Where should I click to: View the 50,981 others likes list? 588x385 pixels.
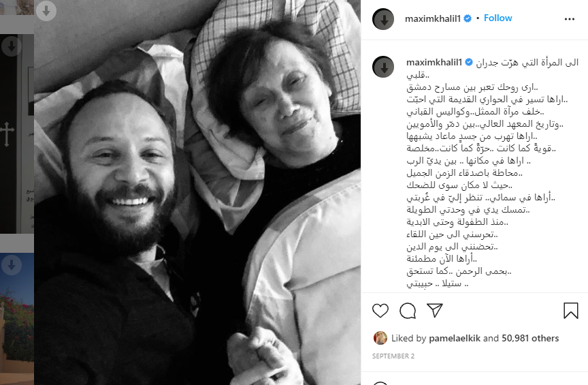pyautogui.click(x=530, y=338)
